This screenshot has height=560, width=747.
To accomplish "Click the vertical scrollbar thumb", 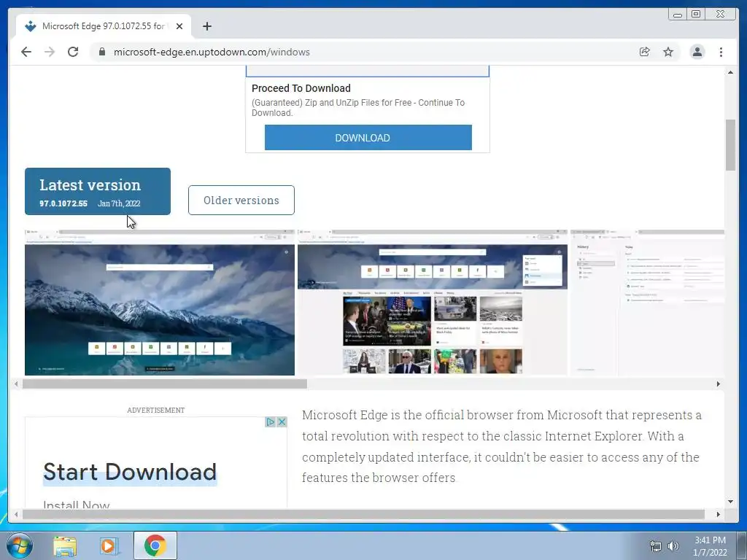I will (730, 145).
